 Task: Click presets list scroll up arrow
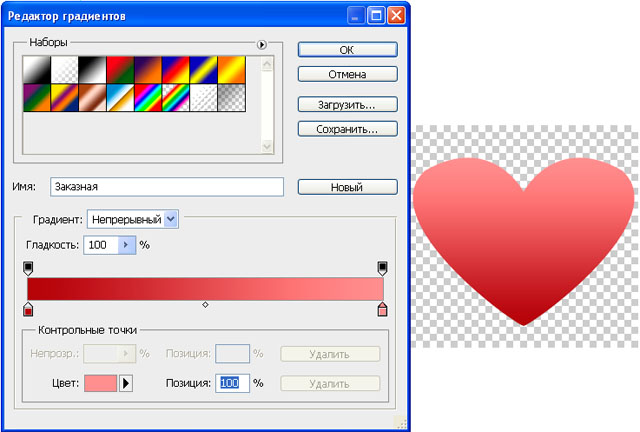(267, 64)
